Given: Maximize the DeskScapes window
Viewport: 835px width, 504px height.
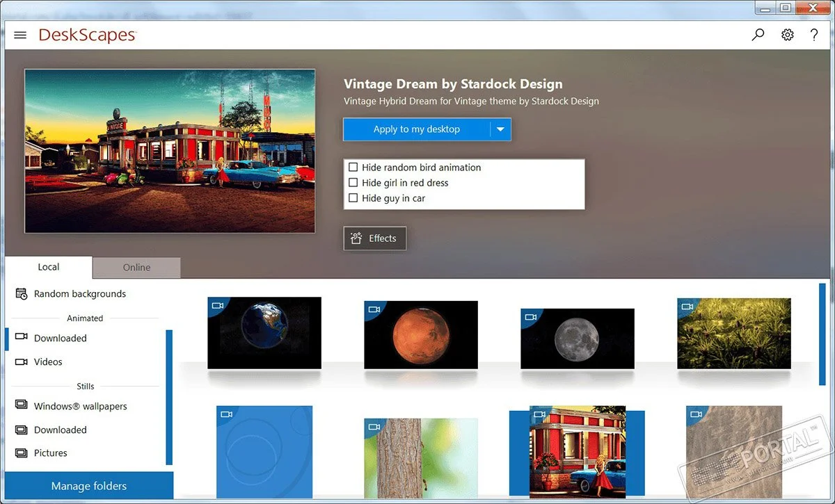Looking at the screenshot, I should click(786, 8).
